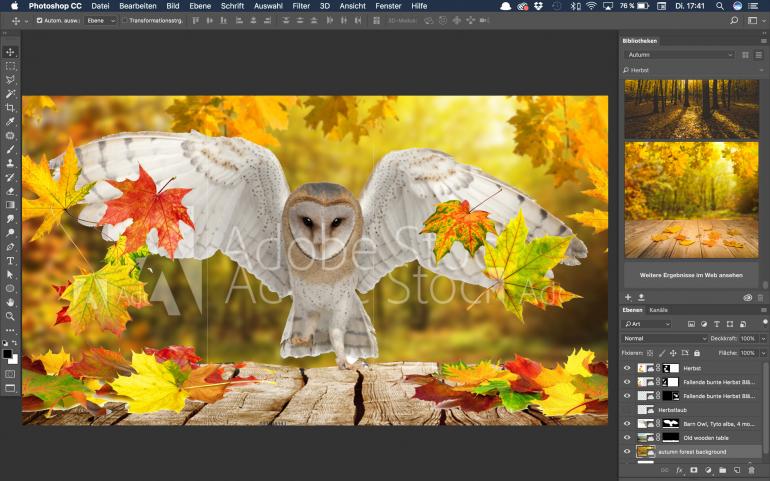The image size is (770, 481).
Task: Open the 'Ebene' auto-select dropdown
Action: 101,21
